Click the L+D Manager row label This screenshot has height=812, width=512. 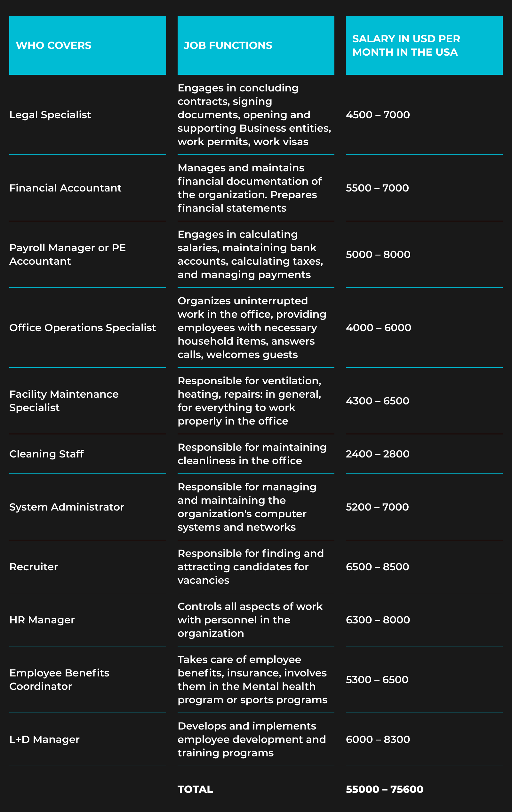(44, 739)
